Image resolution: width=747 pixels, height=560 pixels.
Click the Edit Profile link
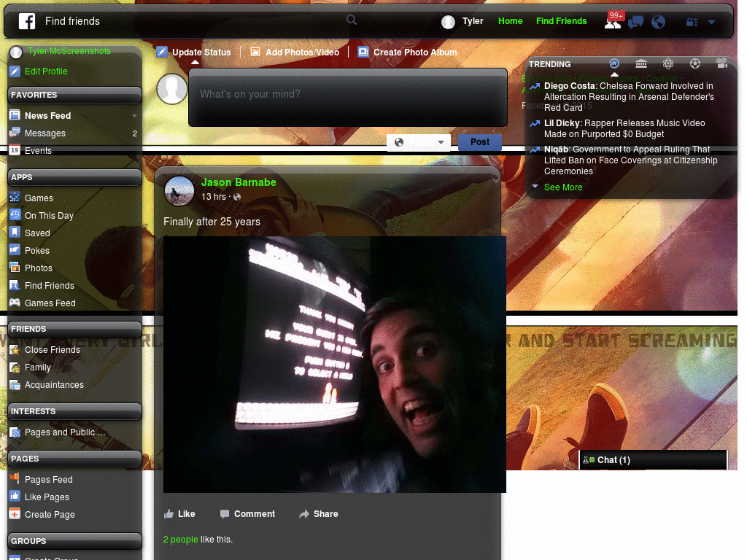[46, 71]
